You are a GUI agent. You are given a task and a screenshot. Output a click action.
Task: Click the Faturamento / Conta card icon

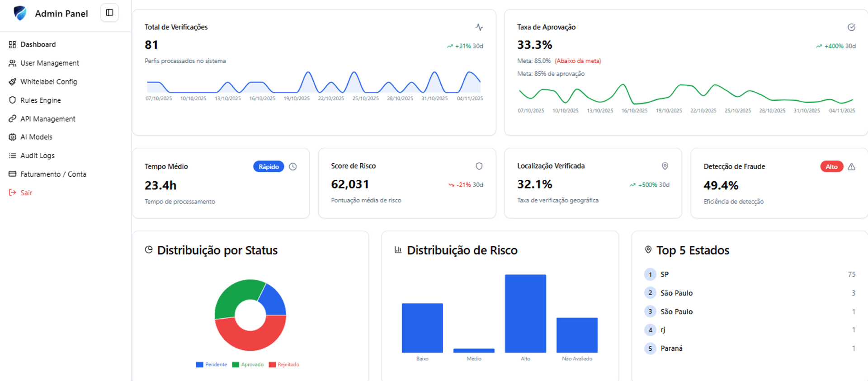pos(12,174)
